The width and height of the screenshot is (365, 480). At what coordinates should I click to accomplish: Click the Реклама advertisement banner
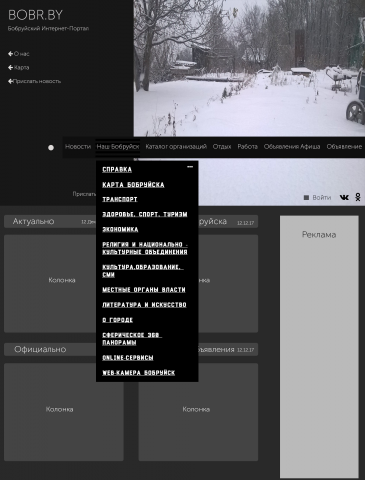[x=319, y=347]
